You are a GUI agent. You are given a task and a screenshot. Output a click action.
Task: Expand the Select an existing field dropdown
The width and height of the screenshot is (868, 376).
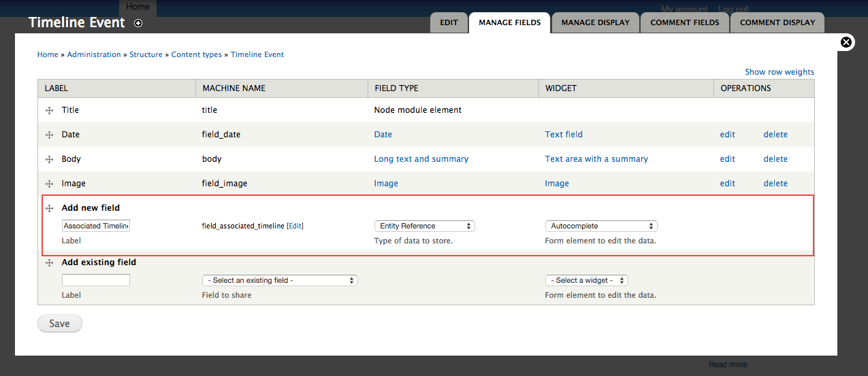point(280,280)
